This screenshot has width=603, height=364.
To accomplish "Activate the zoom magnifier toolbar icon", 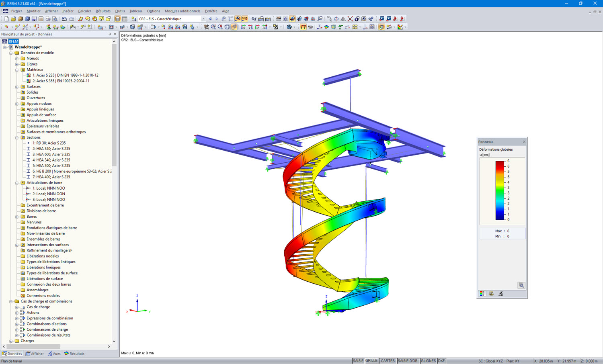I will point(213,27).
